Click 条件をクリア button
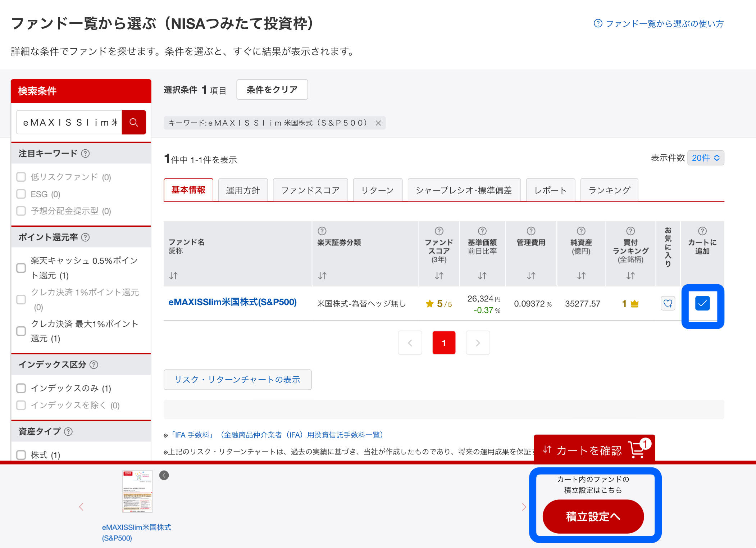 [x=272, y=90]
